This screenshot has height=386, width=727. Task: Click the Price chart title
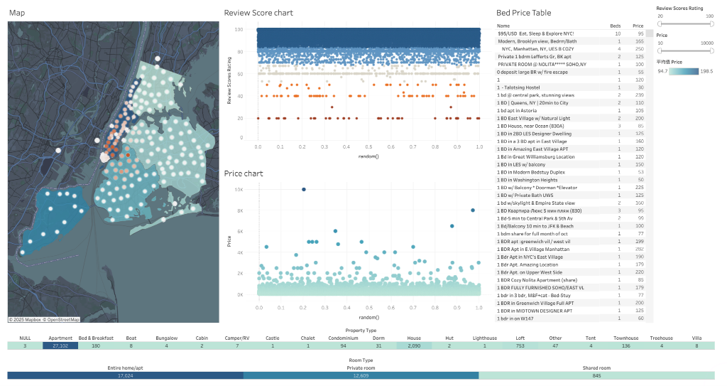[243, 174]
